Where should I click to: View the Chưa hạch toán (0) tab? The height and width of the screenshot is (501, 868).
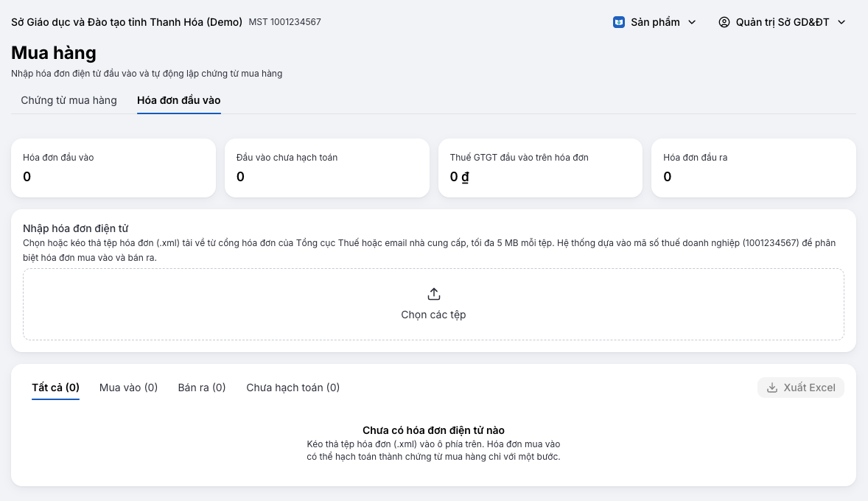pos(293,388)
